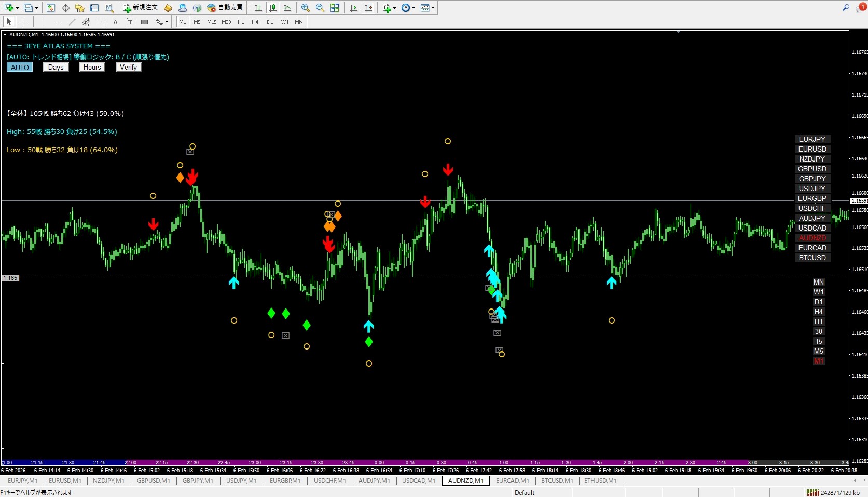Click the zoom in magnifier icon

point(305,8)
